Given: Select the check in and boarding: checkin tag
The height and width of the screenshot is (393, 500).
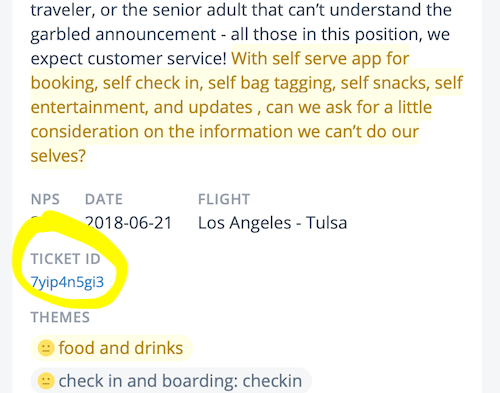Looking at the screenshot, I should [171, 381].
